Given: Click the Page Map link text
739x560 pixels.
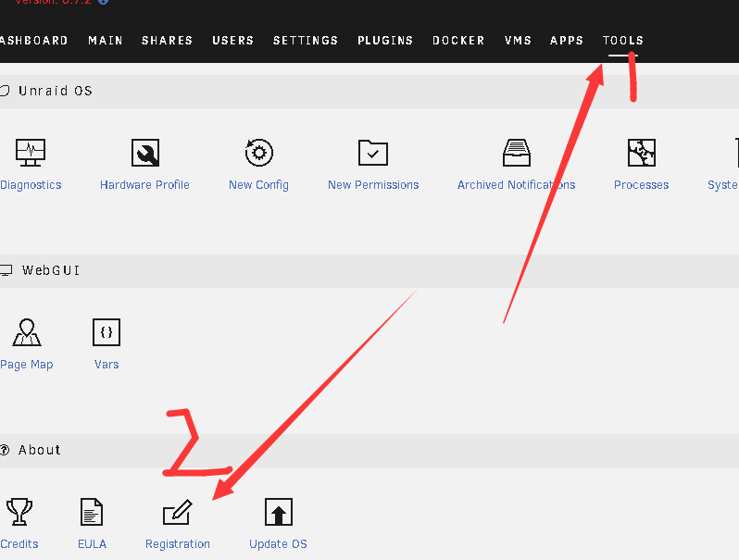Looking at the screenshot, I should (x=26, y=365).
